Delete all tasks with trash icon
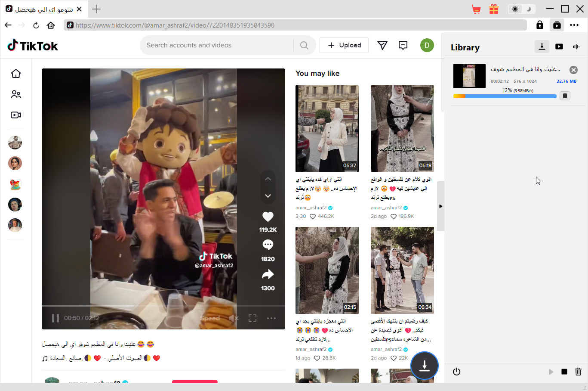Image resolution: width=588 pixels, height=391 pixels. 579,372
